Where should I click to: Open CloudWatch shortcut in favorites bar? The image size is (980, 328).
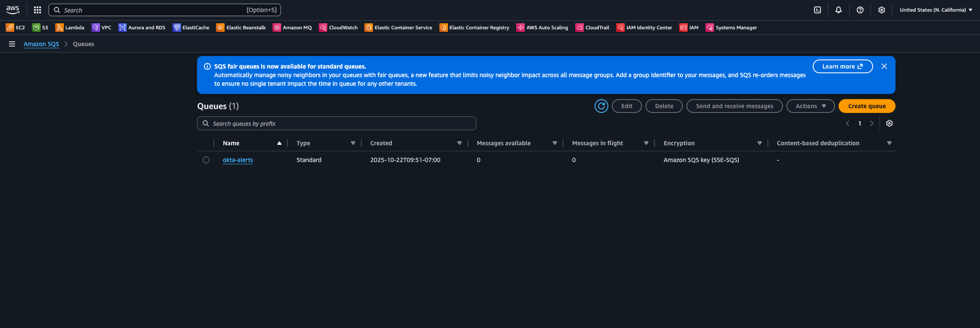pos(338,28)
